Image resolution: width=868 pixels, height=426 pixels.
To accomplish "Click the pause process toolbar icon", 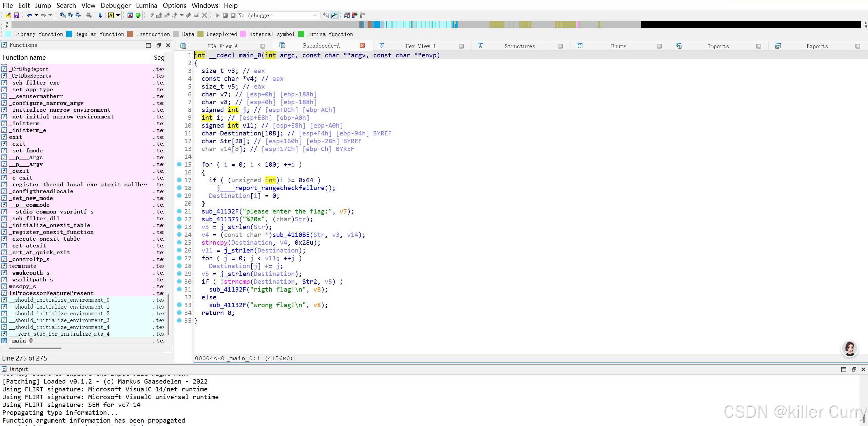I will pyautogui.click(x=225, y=15).
